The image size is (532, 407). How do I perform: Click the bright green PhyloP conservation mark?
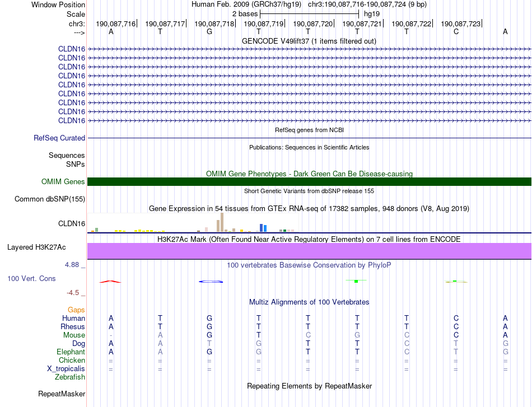tap(356, 281)
